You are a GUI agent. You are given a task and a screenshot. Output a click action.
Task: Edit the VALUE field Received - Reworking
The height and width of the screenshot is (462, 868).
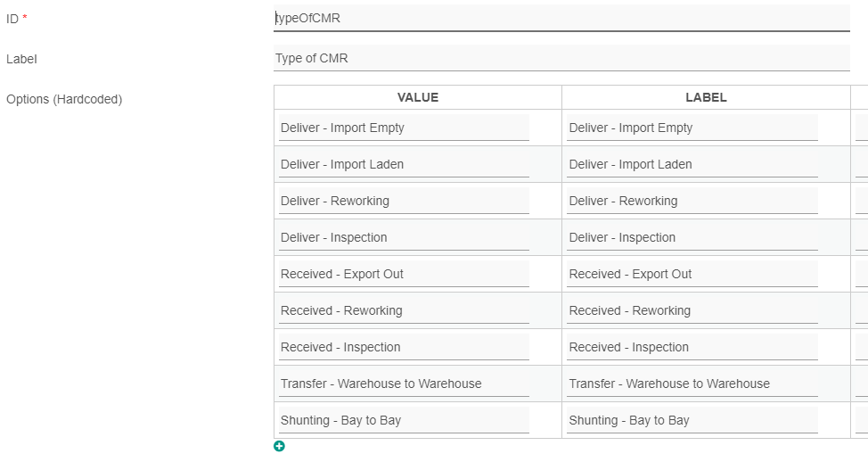(404, 310)
